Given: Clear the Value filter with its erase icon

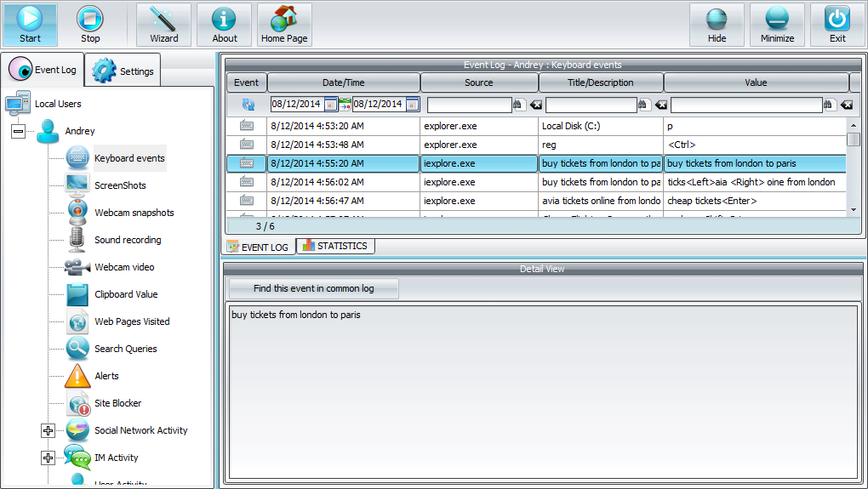Looking at the screenshot, I should (x=847, y=105).
